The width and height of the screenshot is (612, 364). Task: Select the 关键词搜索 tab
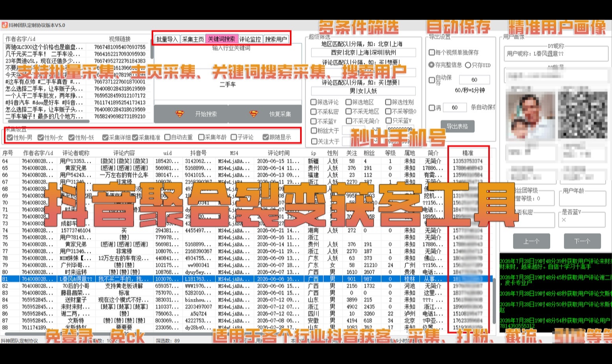point(222,39)
